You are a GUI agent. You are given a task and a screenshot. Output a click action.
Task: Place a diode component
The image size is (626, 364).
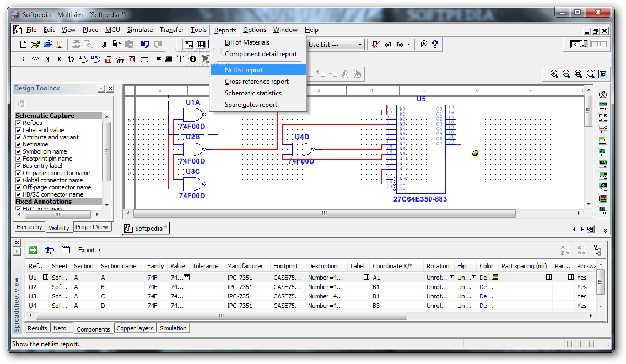point(47,59)
